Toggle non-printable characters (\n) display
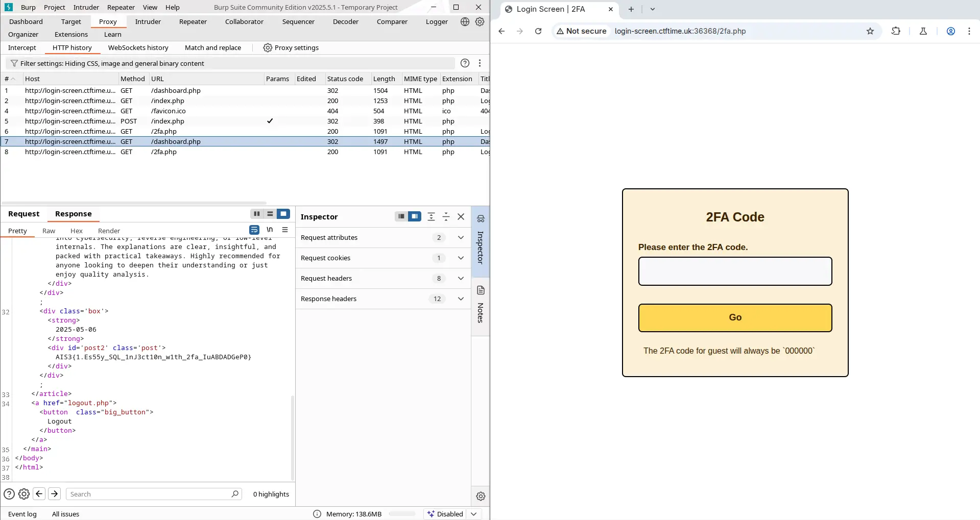This screenshot has width=980, height=520. [x=270, y=230]
